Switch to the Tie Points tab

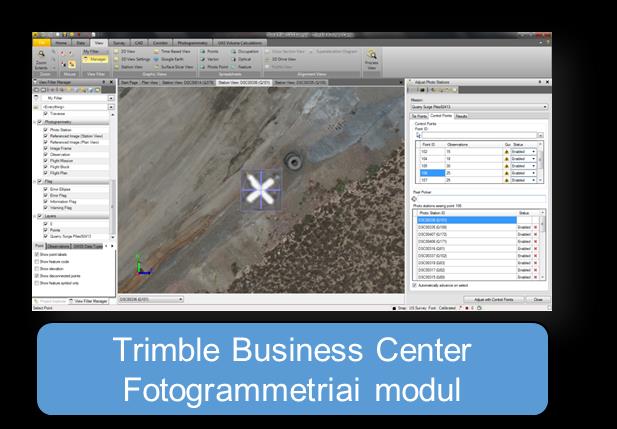click(419, 116)
